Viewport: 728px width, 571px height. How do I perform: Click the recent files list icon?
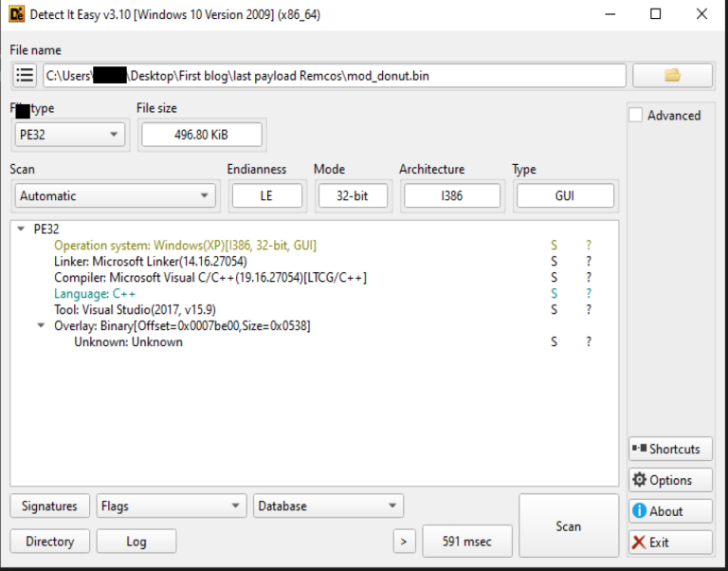(x=26, y=76)
